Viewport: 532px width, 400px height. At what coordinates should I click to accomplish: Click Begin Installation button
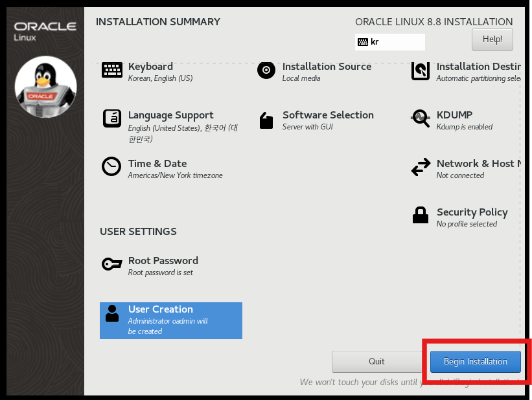click(x=476, y=362)
